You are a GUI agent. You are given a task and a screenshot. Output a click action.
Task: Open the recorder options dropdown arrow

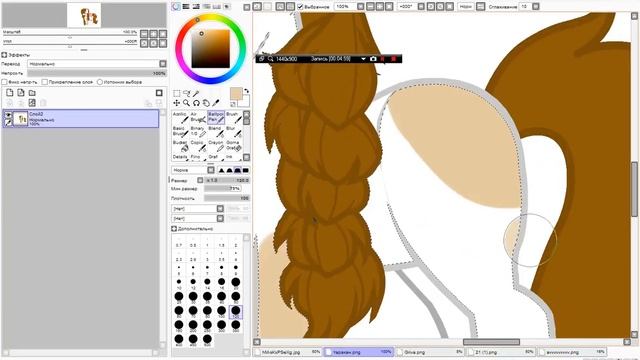point(363,59)
